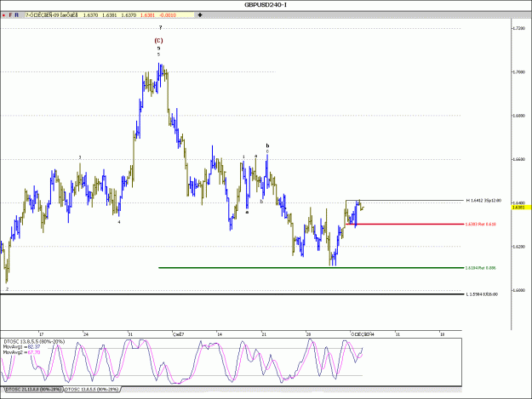
Task: Click wave label 2 near chart low
Action: click(7, 289)
